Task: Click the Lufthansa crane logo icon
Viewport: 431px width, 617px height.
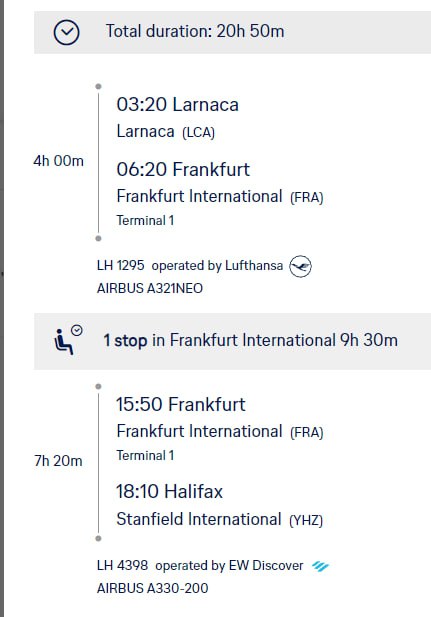Action: 300,266
